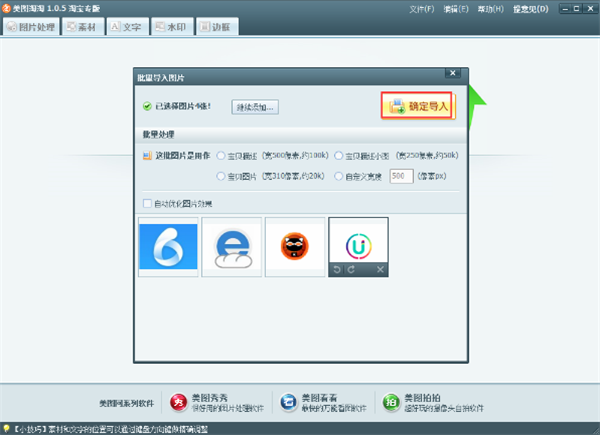Close the 批量导入图片 dialog
This screenshot has height=435, width=600.
[453, 73]
